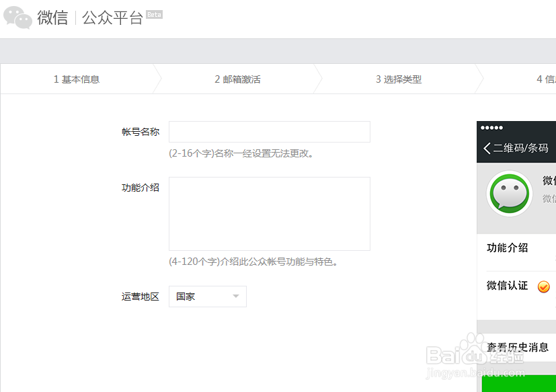Click the hint text (2-16个字)名称一经设置无法更改
The height and width of the screenshot is (392, 556).
click(241, 153)
